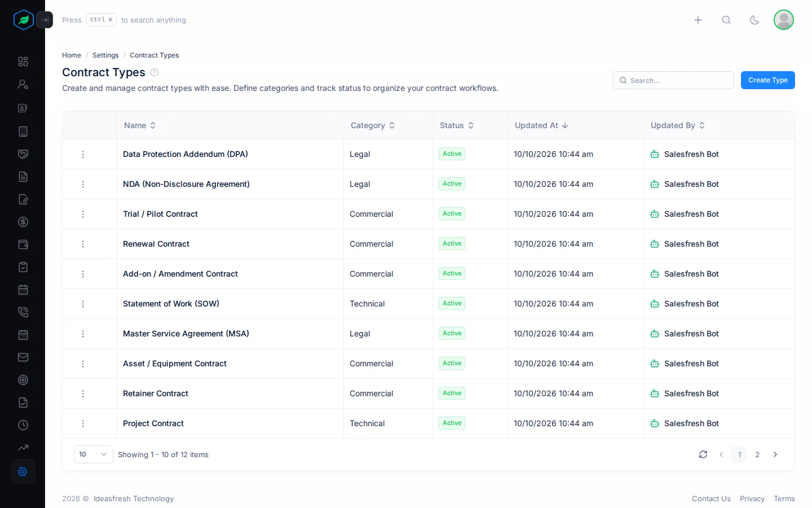This screenshot has height=508, width=812.
Task: Sort the table by Updated By column
Action: [x=678, y=125]
